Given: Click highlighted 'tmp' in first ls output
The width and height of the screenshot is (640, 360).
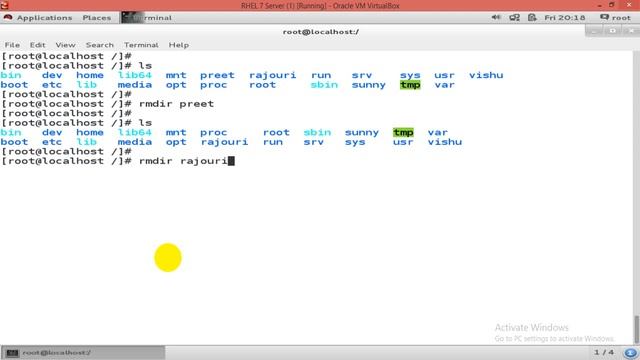Looking at the screenshot, I should (x=410, y=85).
